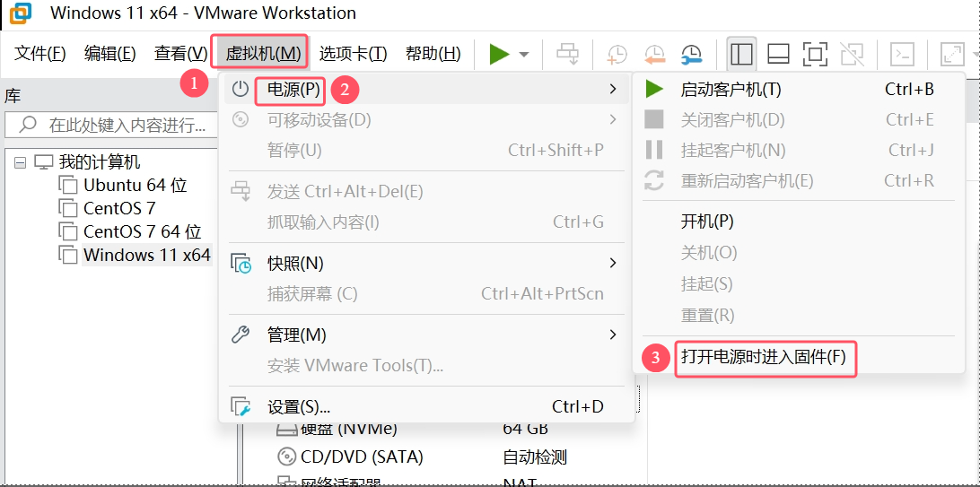Select 打开电源时进入固件(F) menu entry
This screenshot has width=980, height=487.
[x=764, y=357]
